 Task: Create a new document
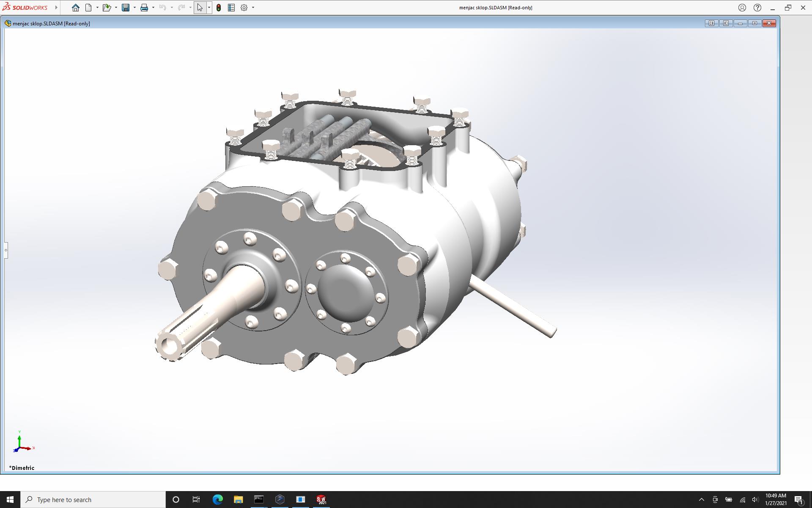click(88, 8)
